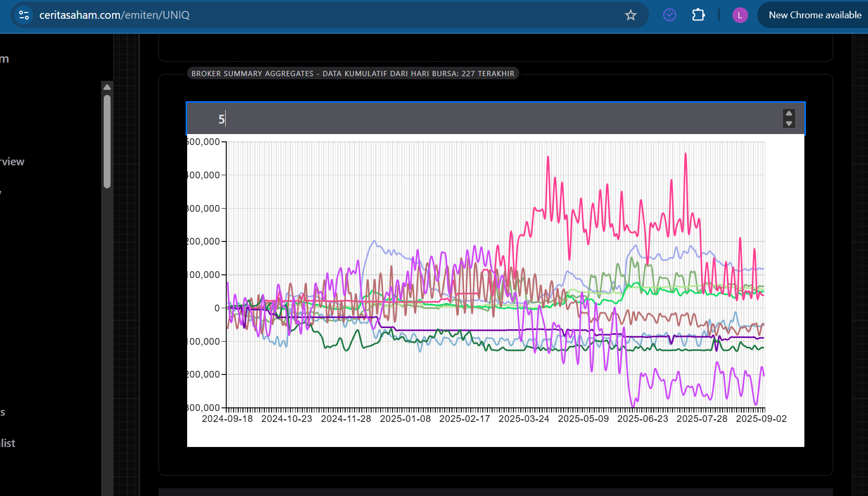Bookmark this page with the star icon

(x=631, y=15)
